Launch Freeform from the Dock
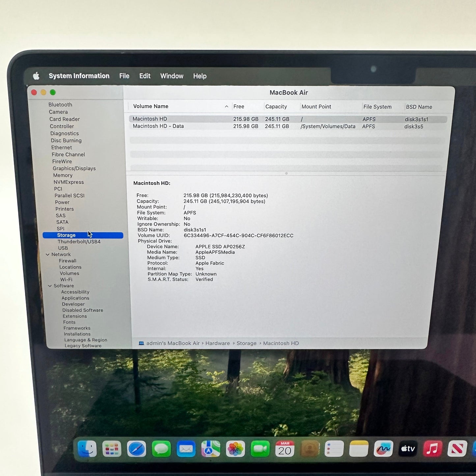Viewport: 476px width, 476px height. [383, 449]
